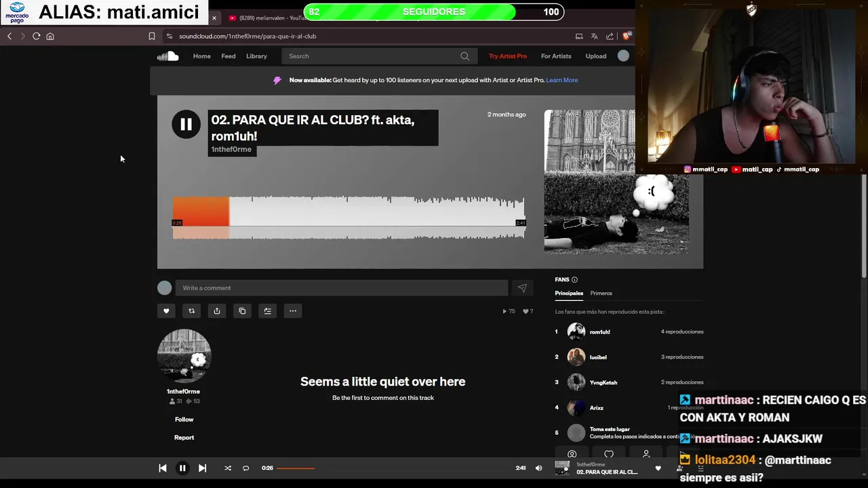
Task: Like the track with heart under comment box
Action: tap(166, 311)
